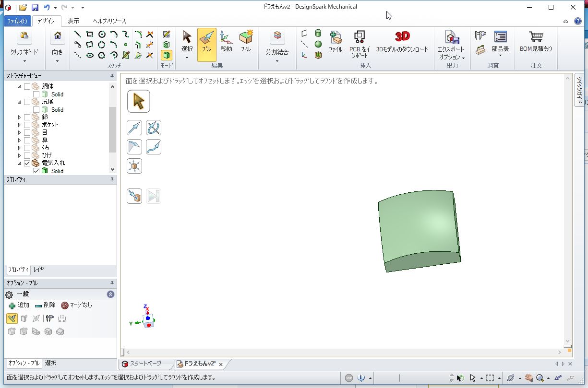Choose the Revolve tool guide

tap(154, 128)
